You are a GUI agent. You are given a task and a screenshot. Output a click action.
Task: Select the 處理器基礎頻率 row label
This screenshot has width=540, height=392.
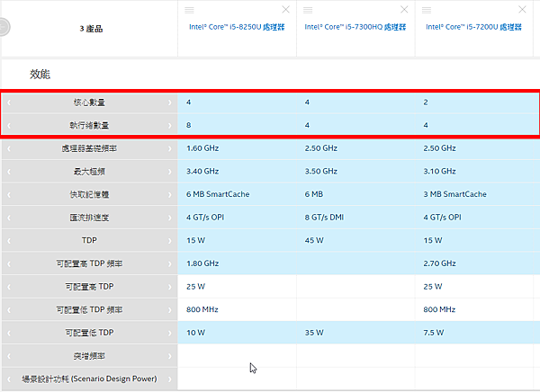(89, 148)
